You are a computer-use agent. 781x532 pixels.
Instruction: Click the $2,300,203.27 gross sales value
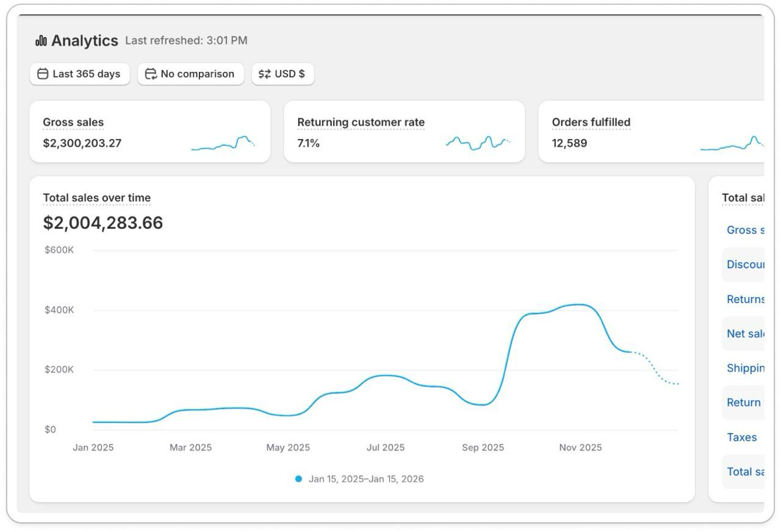coord(82,143)
